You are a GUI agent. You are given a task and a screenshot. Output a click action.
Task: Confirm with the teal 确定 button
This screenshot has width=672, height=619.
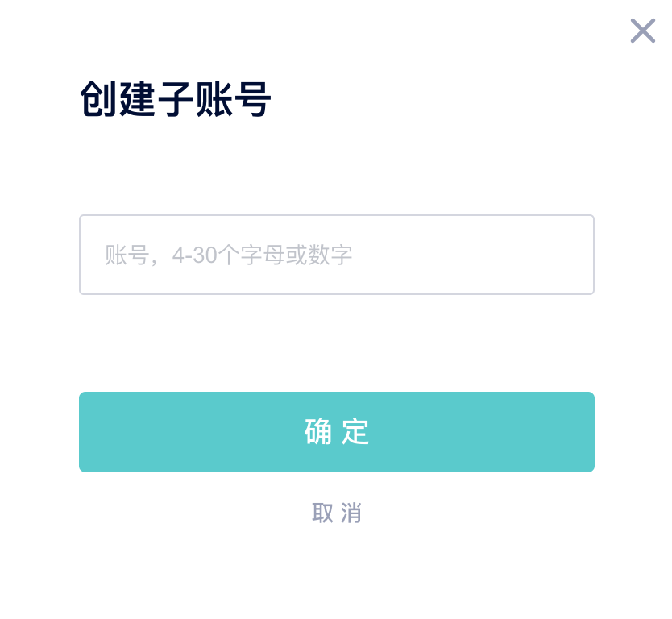337,432
